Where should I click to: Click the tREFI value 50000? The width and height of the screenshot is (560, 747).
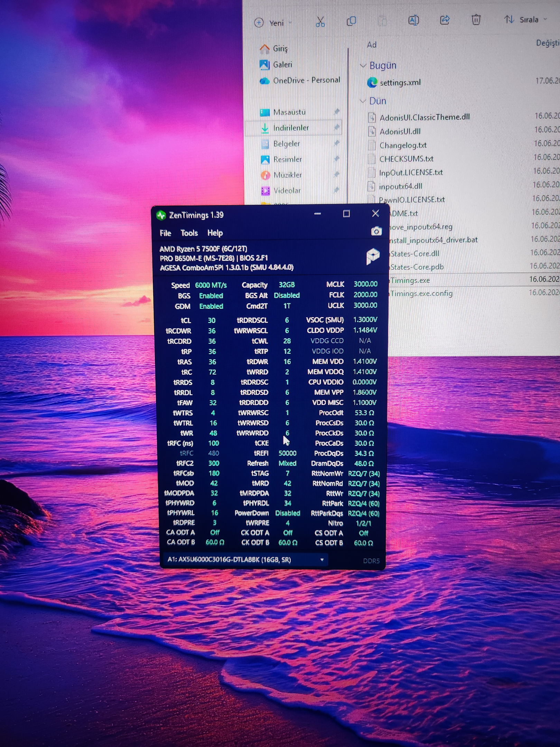[x=287, y=453]
